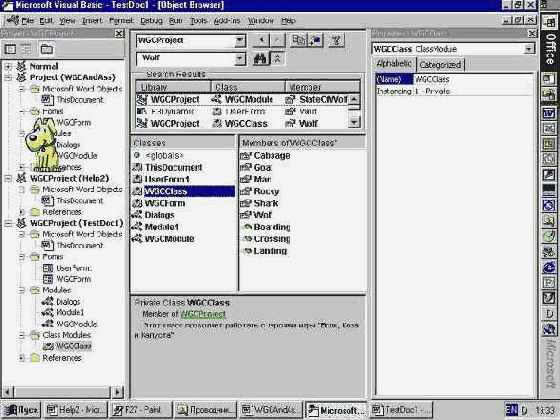Click the keyboard language indicator in tray
The height and width of the screenshot is (420, 560).
click(511, 409)
